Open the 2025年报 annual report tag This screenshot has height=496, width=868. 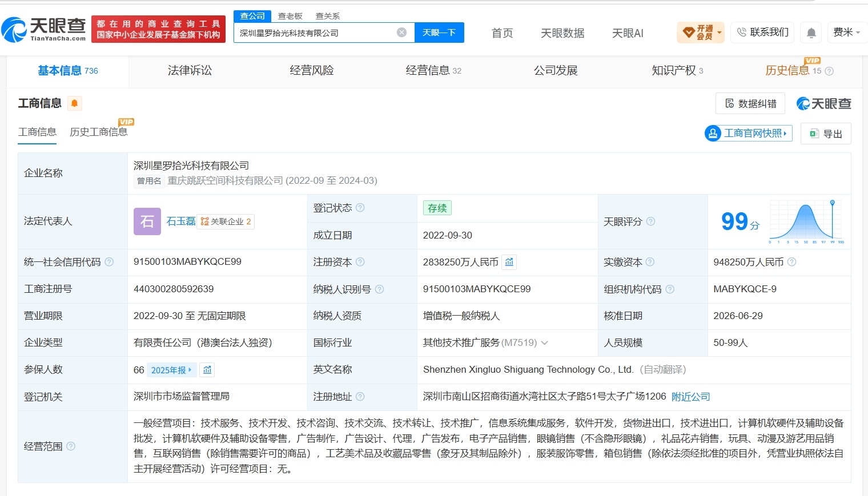tap(171, 370)
